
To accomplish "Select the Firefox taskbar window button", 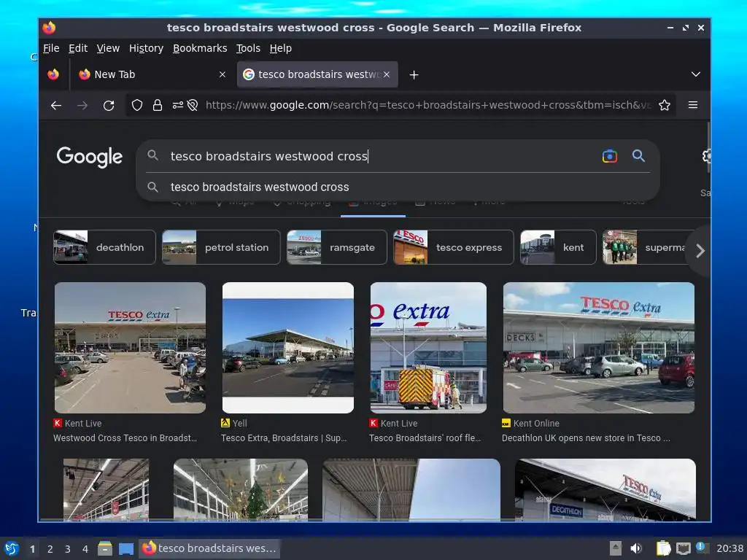I will [x=209, y=548].
